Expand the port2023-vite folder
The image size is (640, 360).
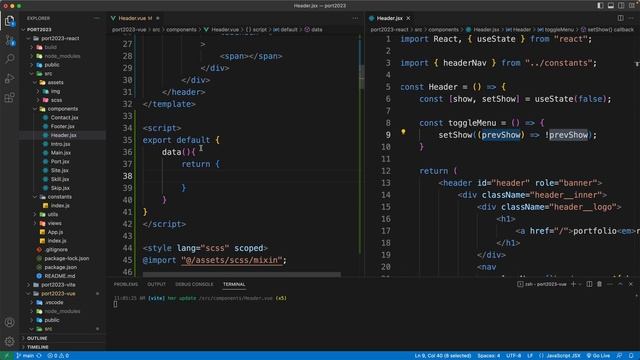click(58, 285)
